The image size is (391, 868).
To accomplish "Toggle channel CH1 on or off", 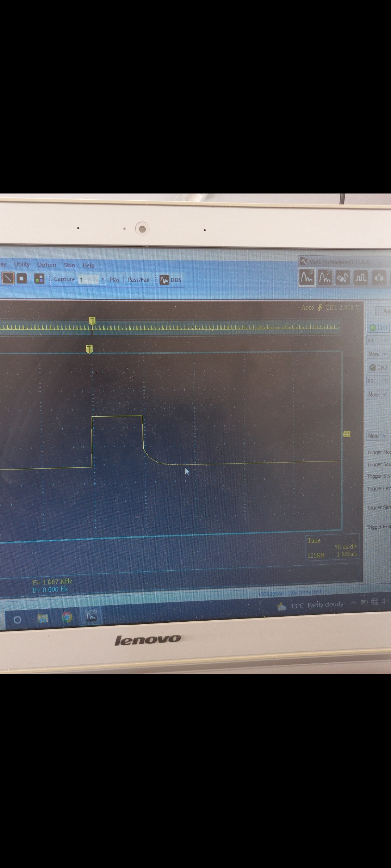I will click(x=378, y=328).
